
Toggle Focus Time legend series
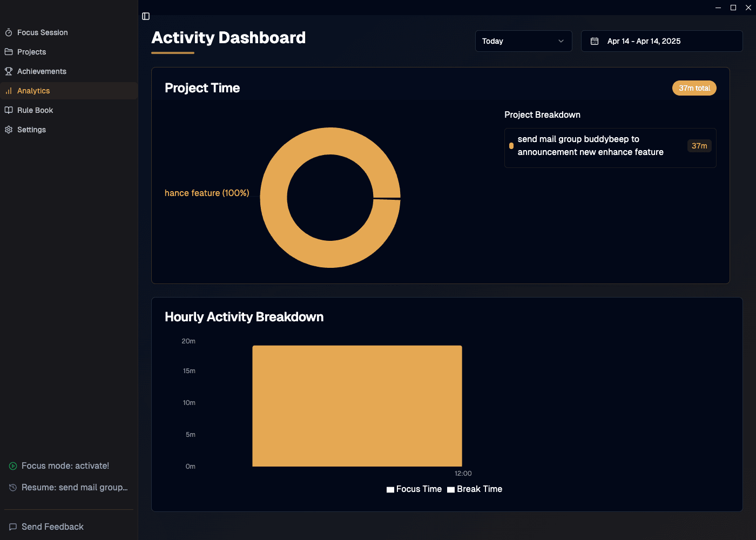point(414,489)
